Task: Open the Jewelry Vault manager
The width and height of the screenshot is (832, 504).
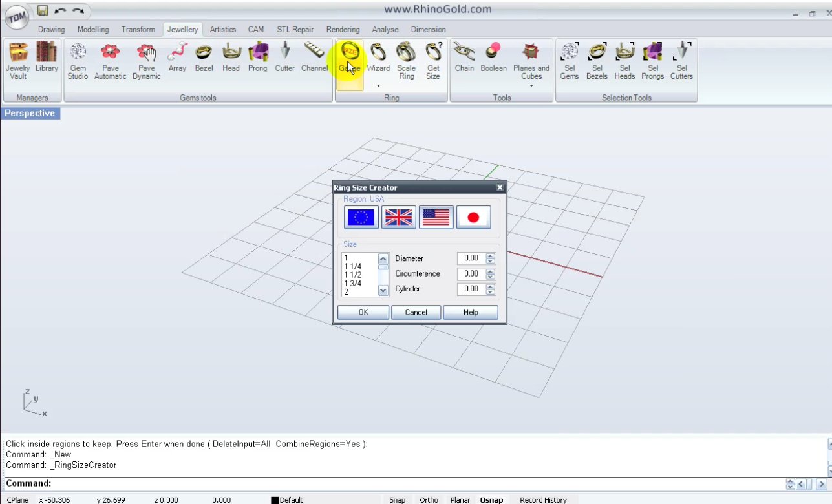Action: (x=18, y=61)
